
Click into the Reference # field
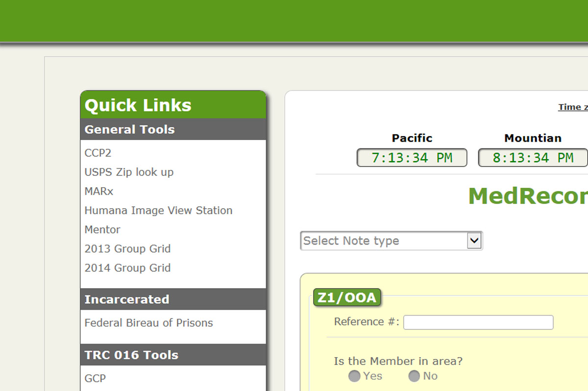478,322
